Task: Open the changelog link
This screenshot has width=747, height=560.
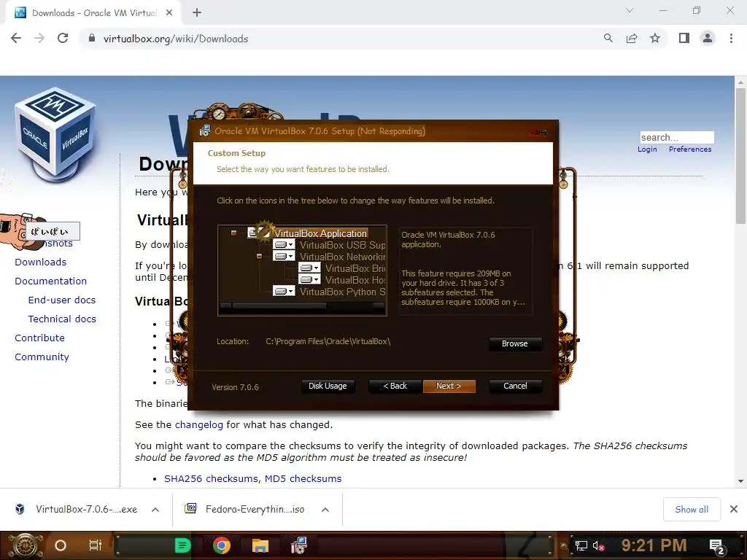Action: [x=198, y=425]
